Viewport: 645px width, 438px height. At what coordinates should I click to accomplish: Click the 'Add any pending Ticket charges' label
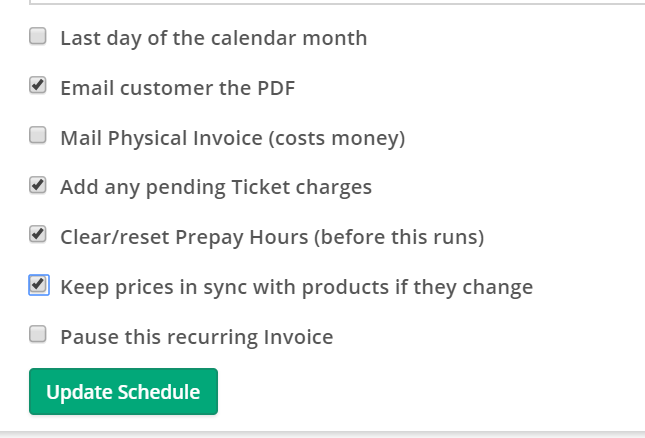[x=215, y=187]
